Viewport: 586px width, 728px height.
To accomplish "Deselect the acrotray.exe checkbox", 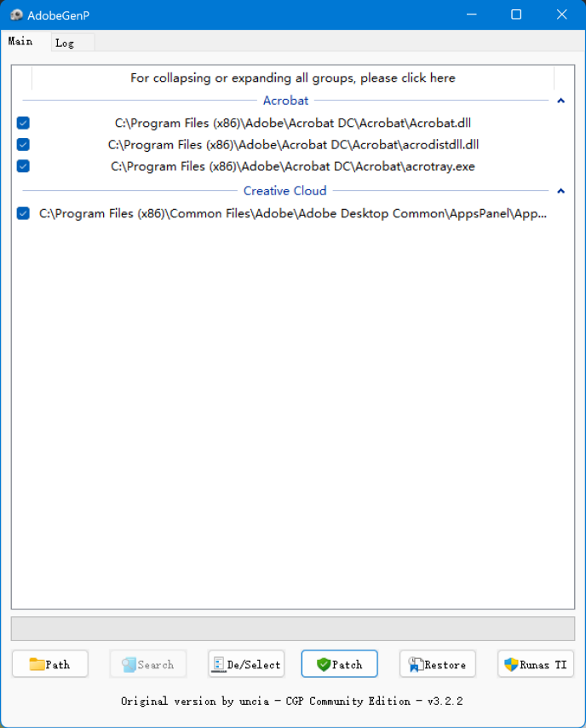I will click(23, 166).
